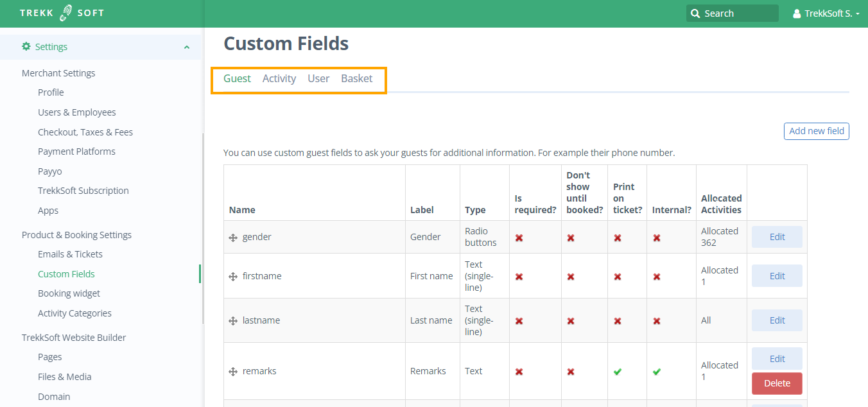Open Apps in sidebar
This screenshot has width=868, height=407.
48,211
